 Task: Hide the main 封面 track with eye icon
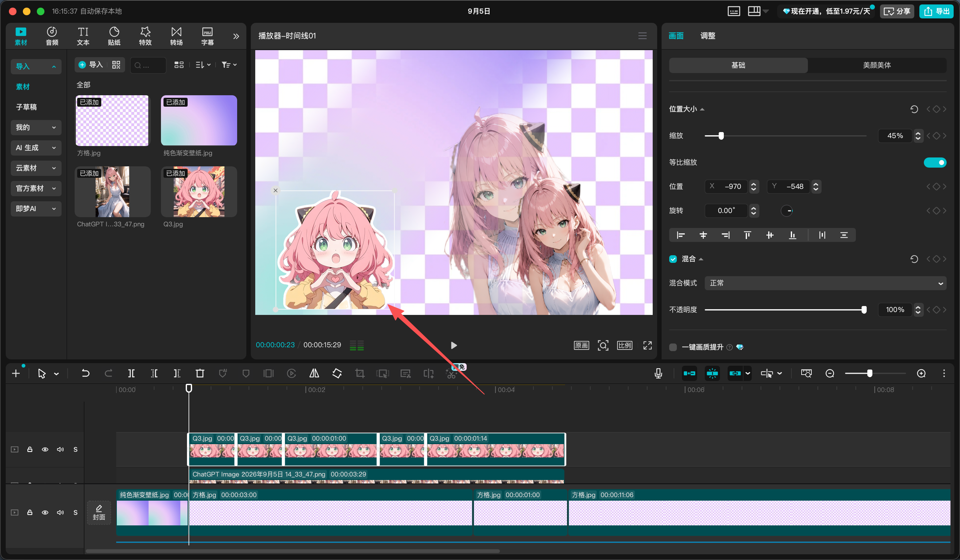[45, 512]
